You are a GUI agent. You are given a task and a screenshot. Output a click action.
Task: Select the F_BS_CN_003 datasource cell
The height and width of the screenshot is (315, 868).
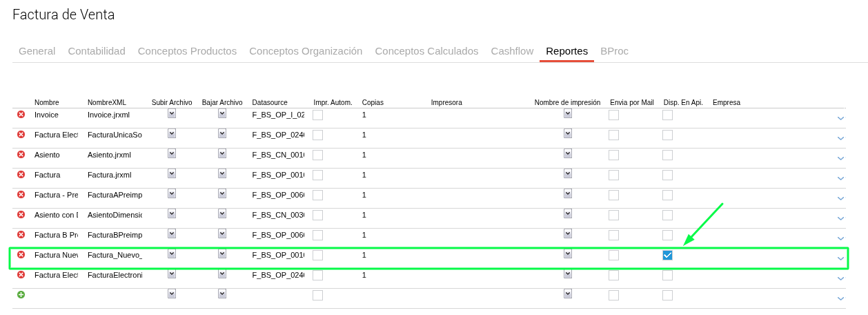click(278, 215)
